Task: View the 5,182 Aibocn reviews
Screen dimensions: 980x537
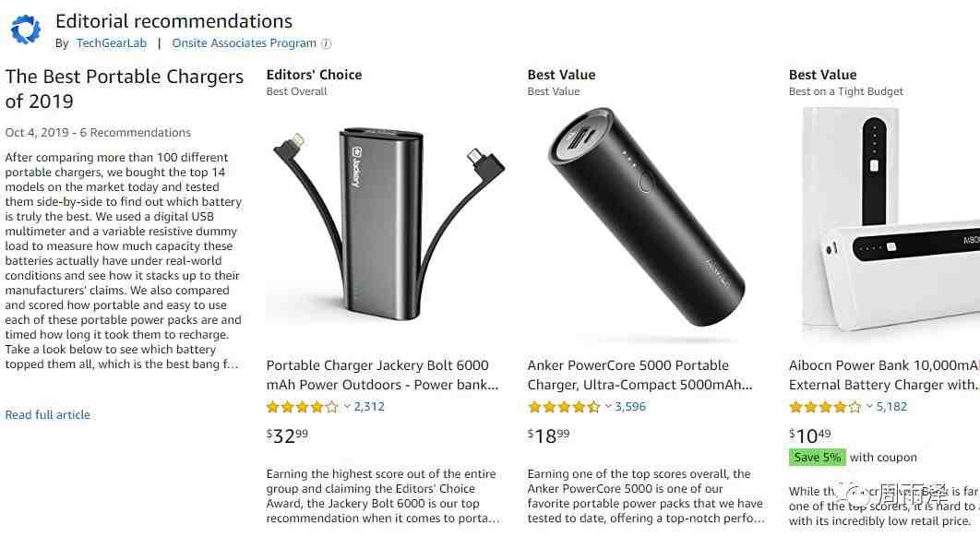Action: point(891,407)
